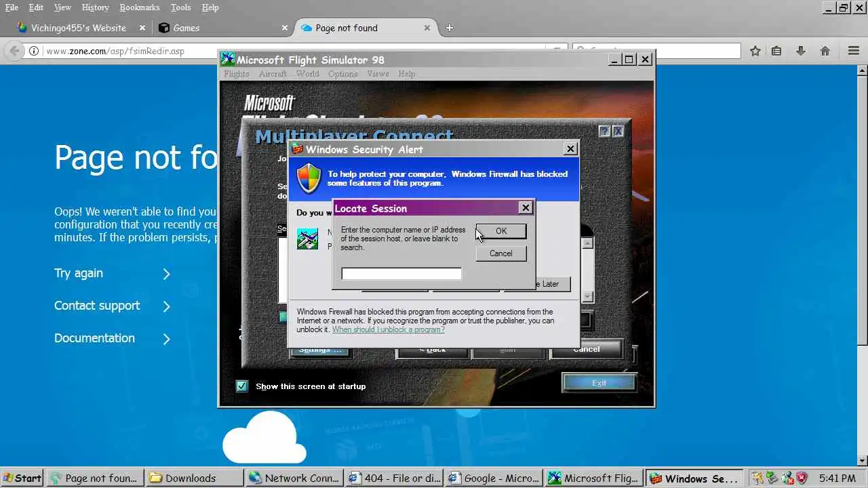Switch to Network Connections on taskbar

coord(294,478)
